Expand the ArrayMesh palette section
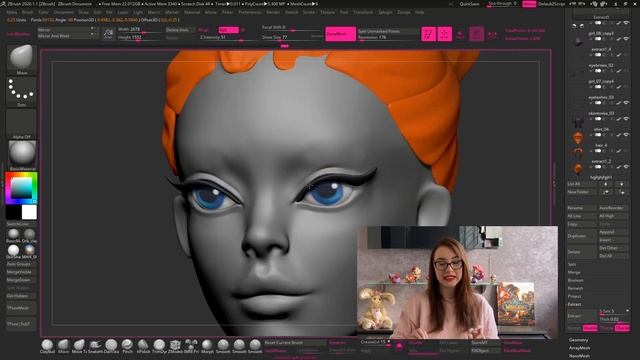The image size is (640, 360). 580,348
